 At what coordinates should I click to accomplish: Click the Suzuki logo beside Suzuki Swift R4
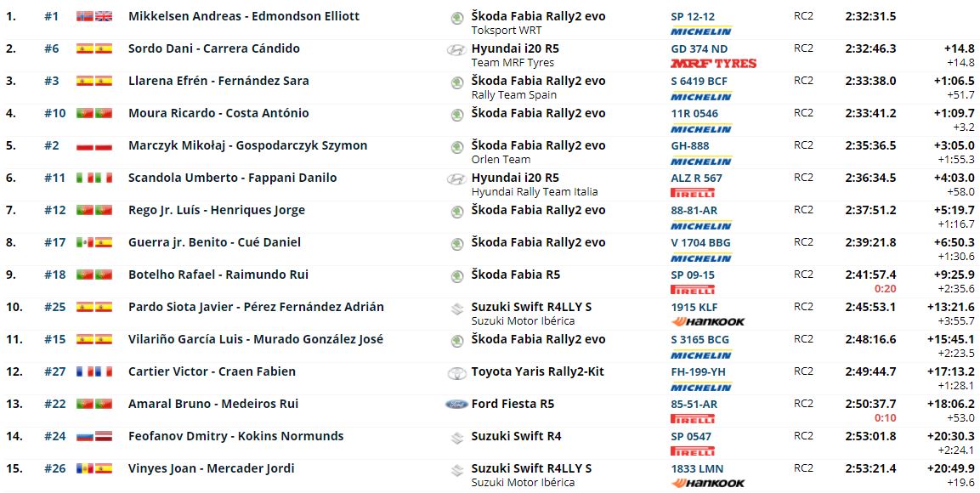point(456,437)
